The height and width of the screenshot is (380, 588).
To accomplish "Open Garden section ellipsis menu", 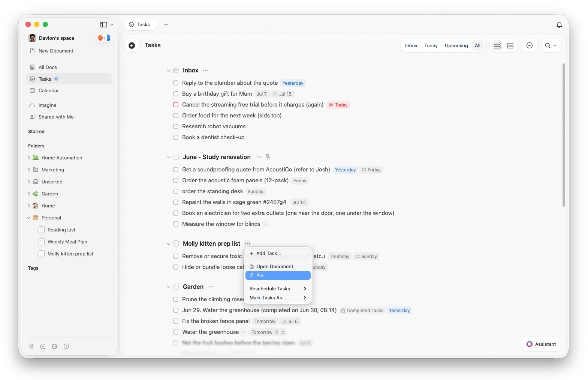I will [x=211, y=287].
